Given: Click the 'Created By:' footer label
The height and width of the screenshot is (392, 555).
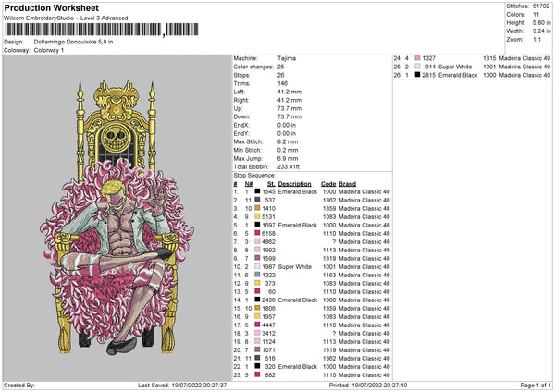Looking at the screenshot, I should [19, 386].
